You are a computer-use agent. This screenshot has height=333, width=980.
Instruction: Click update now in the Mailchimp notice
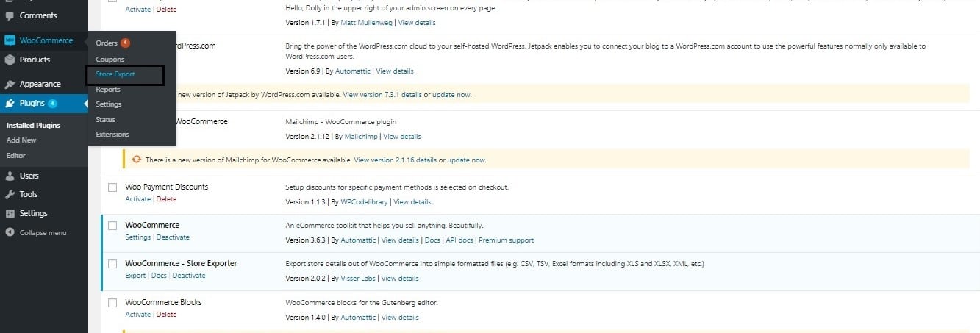[x=466, y=160]
